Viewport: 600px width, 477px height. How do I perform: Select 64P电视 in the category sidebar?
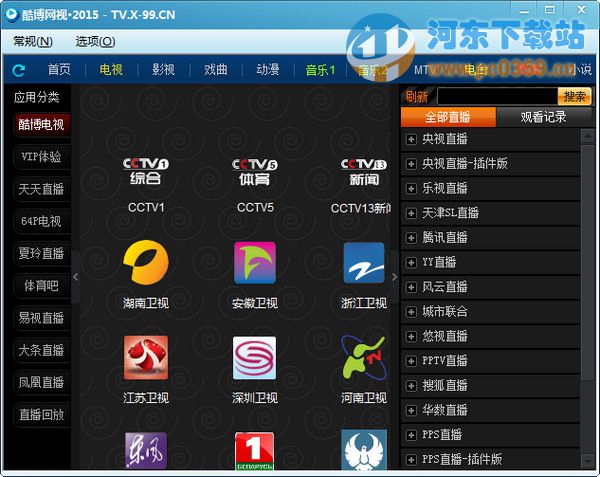[x=41, y=221]
